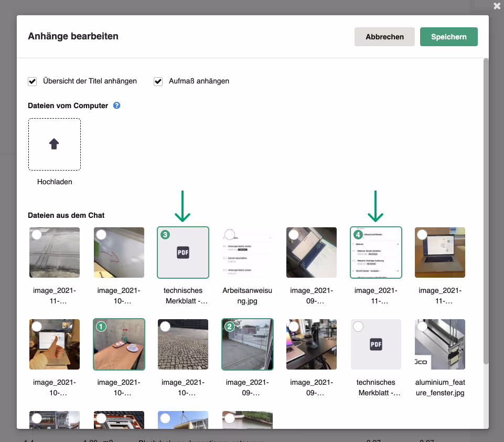
Task: Uncheck Übersicht der Titel anhängen
Action: [x=32, y=81]
